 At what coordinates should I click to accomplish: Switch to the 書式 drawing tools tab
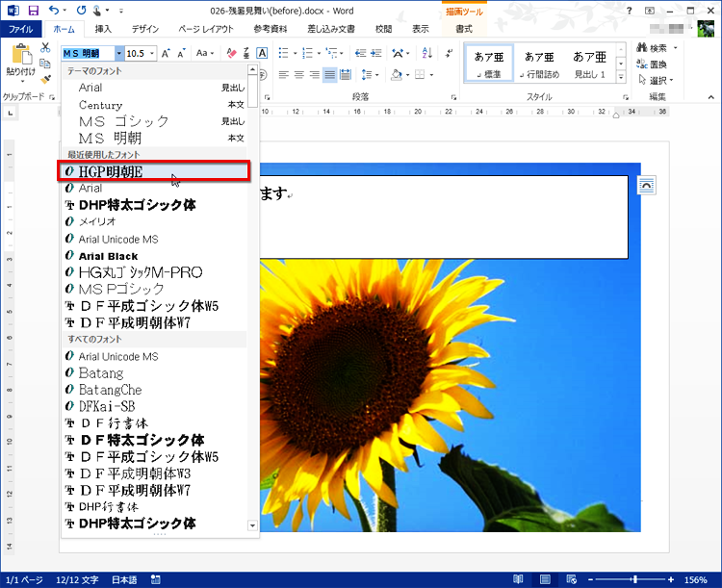click(x=463, y=29)
